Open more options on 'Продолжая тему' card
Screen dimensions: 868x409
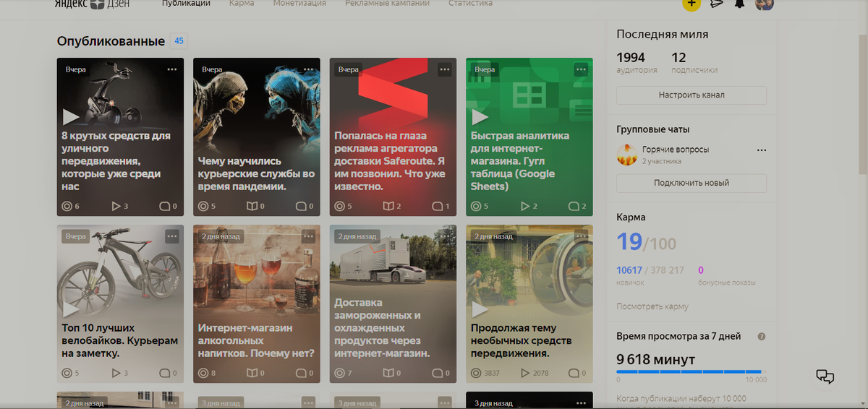(x=581, y=236)
